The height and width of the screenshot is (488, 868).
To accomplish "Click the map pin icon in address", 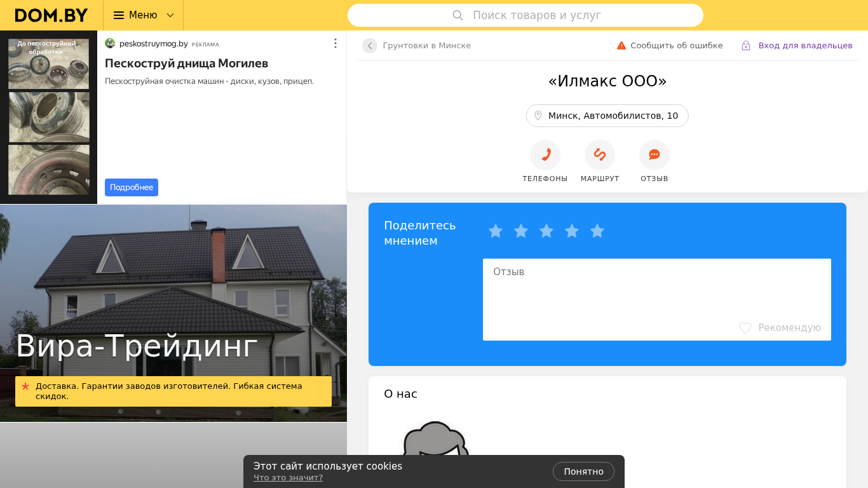I will [x=538, y=116].
